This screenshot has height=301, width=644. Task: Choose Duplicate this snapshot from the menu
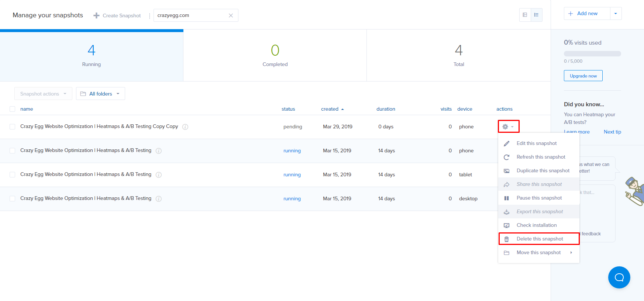(539, 171)
